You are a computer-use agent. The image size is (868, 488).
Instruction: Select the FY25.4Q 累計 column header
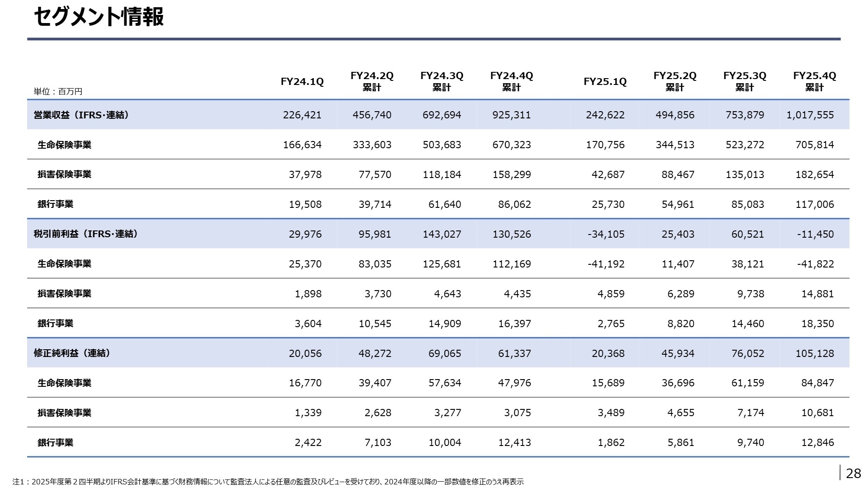(x=814, y=82)
